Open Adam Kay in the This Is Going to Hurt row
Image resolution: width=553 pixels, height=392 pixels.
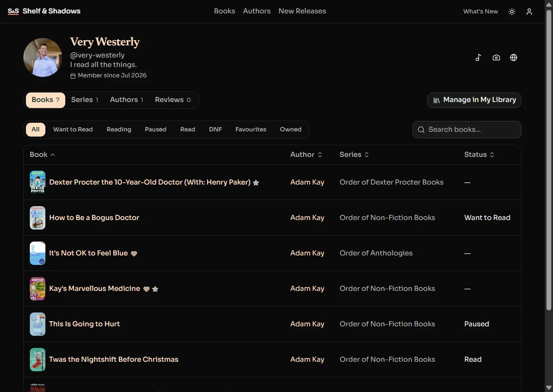click(307, 324)
